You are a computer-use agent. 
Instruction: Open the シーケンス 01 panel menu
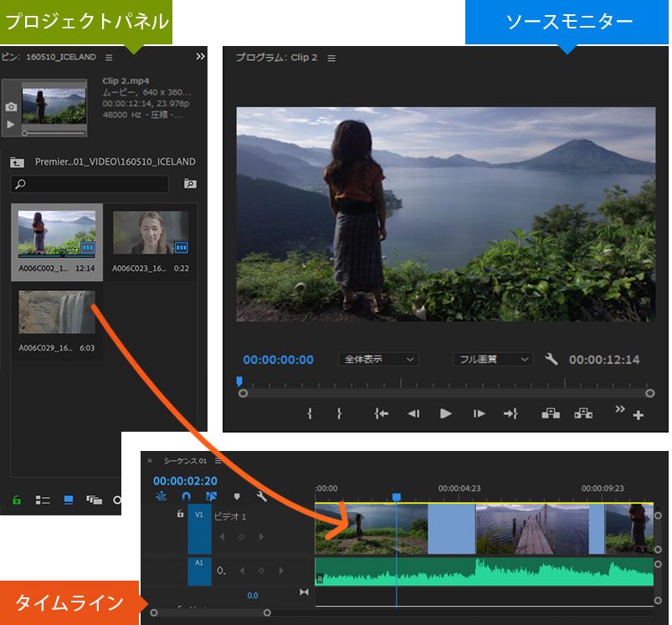click(218, 461)
